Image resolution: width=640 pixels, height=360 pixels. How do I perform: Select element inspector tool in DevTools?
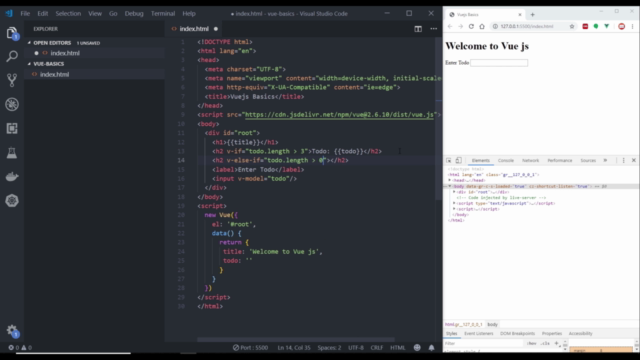(448, 160)
